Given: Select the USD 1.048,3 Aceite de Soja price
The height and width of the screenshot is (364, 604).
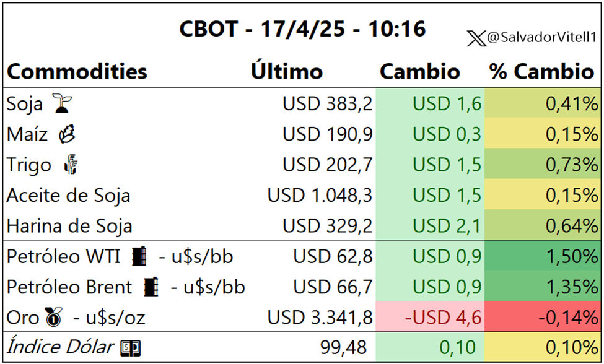Looking at the screenshot, I should point(320,195).
